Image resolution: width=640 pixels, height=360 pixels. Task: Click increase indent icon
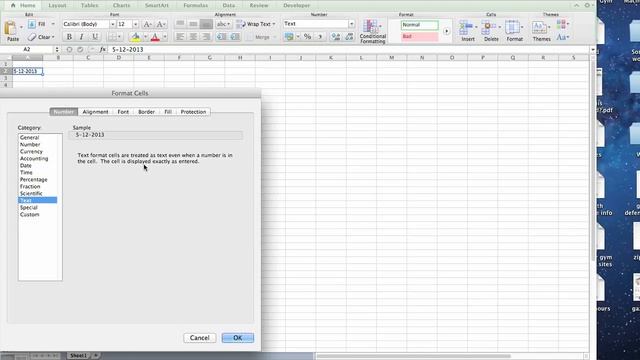[235, 37]
